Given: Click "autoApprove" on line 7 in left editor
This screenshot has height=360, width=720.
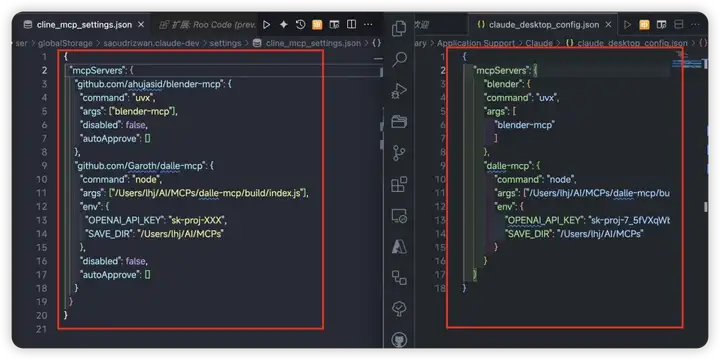Looking at the screenshot, I should [x=109, y=139].
